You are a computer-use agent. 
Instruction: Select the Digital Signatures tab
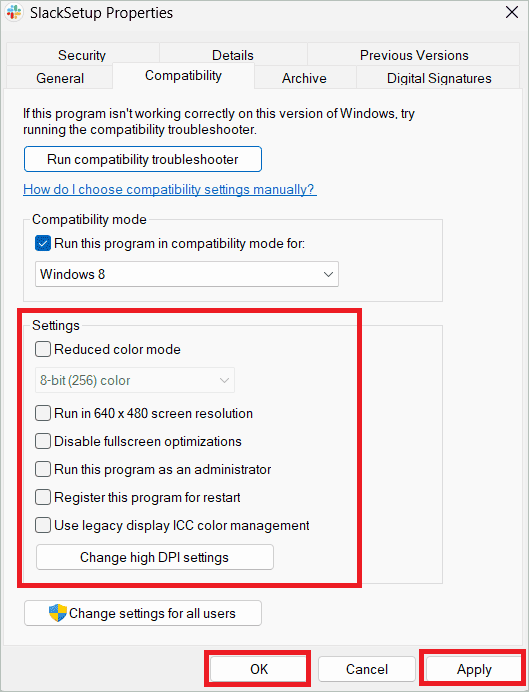(x=439, y=78)
